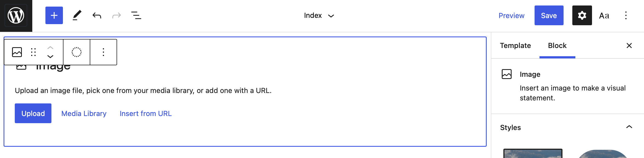644x158 pixels.
Task: Switch to the Block tab
Action: pos(558,46)
